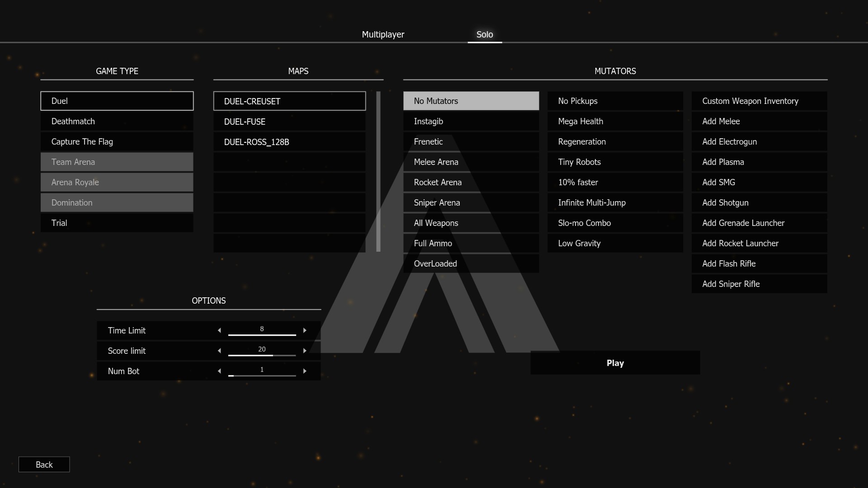The image size is (868, 488).
Task: Select the No Mutators option
Action: (471, 101)
